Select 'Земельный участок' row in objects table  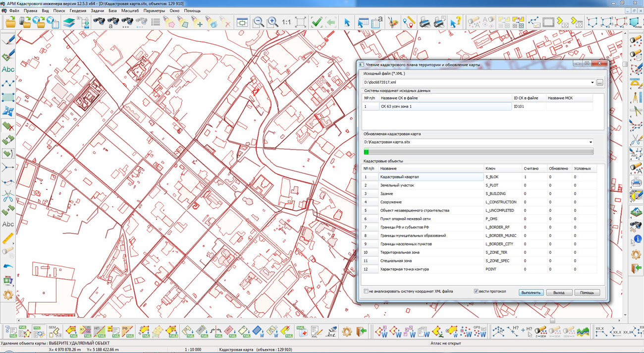point(397,185)
